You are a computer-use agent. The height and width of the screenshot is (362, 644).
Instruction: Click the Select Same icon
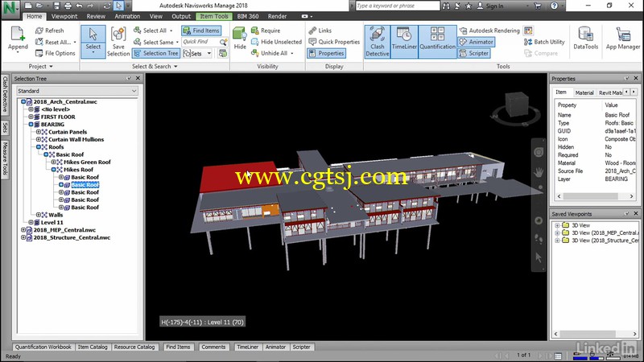138,42
